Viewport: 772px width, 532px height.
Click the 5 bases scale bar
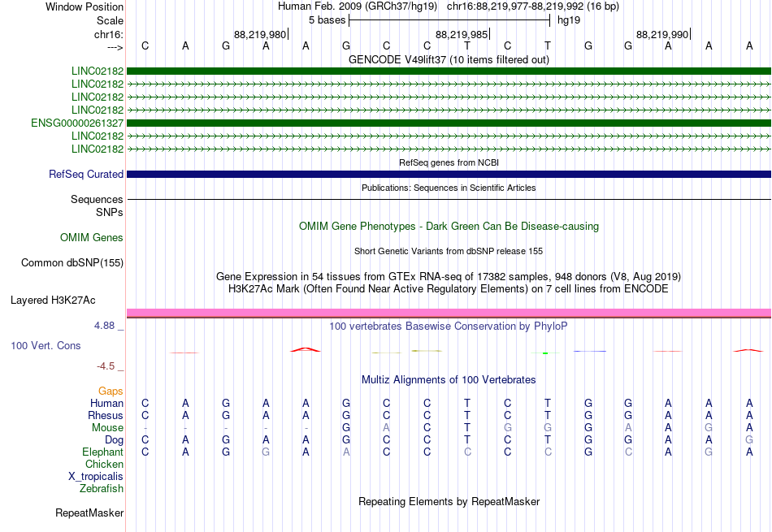click(449, 20)
